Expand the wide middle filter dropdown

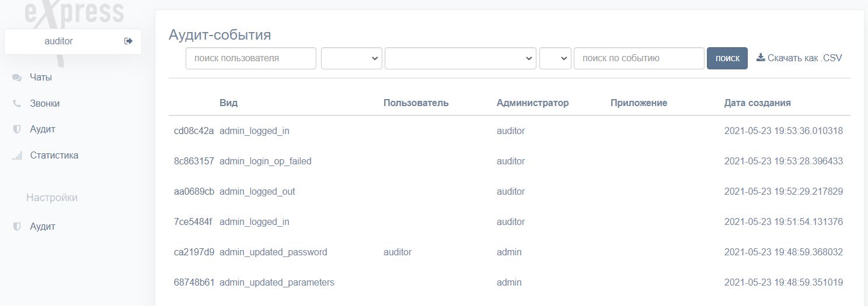click(x=460, y=58)
